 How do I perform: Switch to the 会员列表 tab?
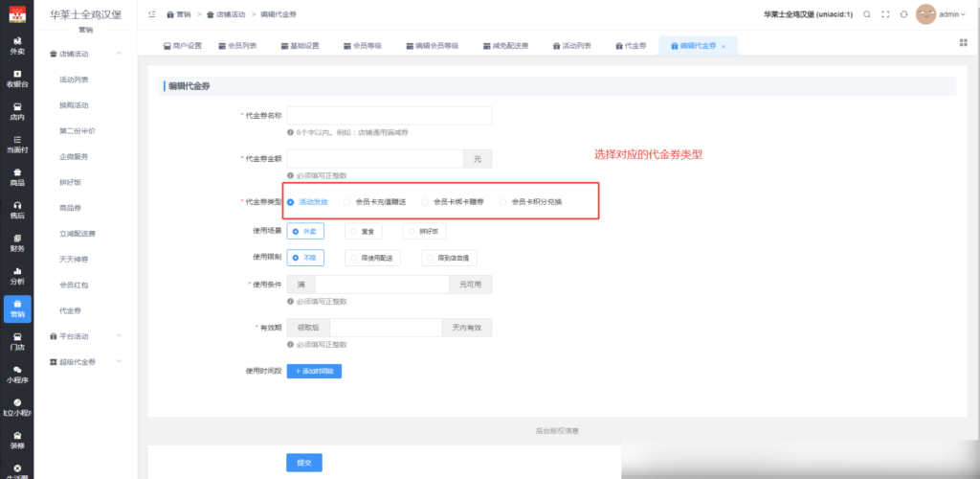tap(236, 46)
